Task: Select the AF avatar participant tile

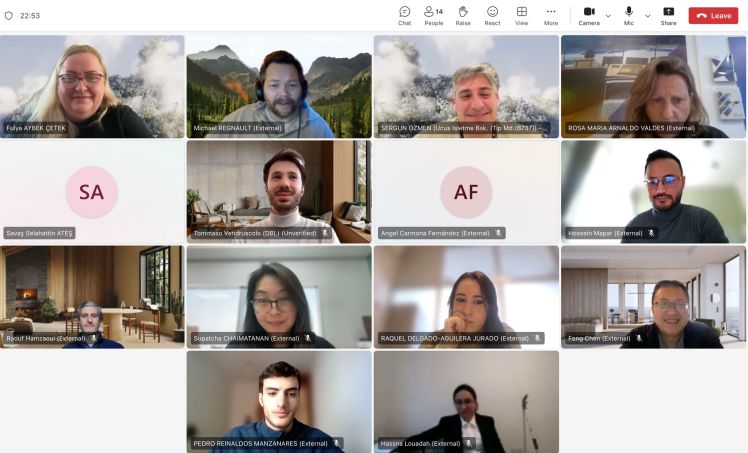Action: coord(466,191)
